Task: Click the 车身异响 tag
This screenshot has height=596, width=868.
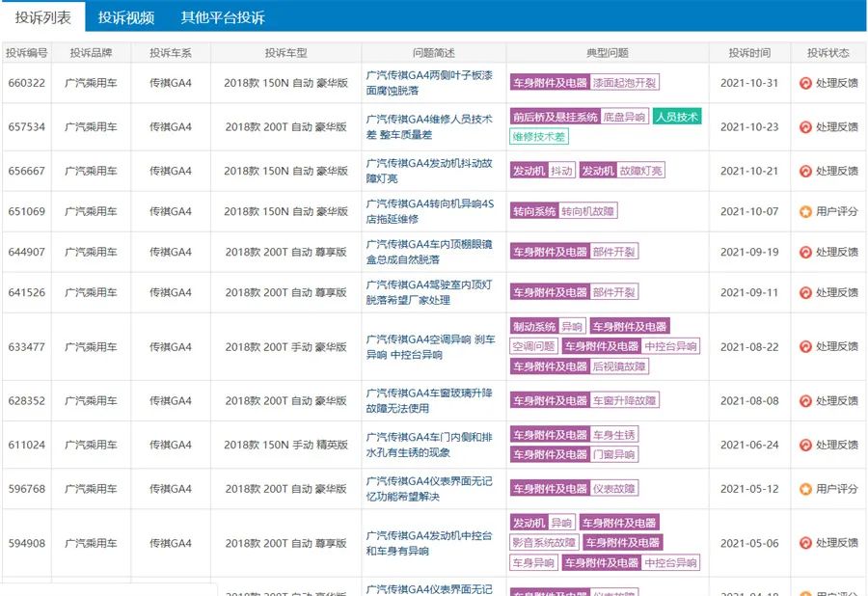Action: point(533,563)
